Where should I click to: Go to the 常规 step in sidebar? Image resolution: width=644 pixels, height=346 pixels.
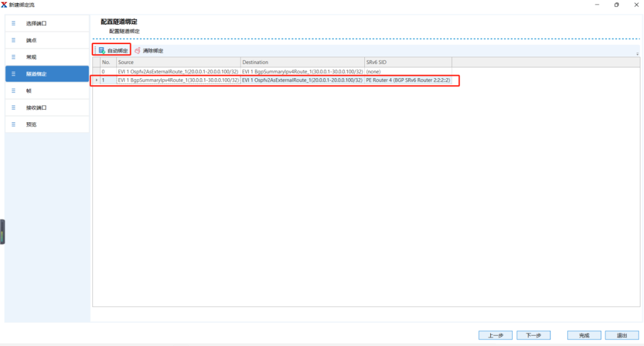coord(47,57)
